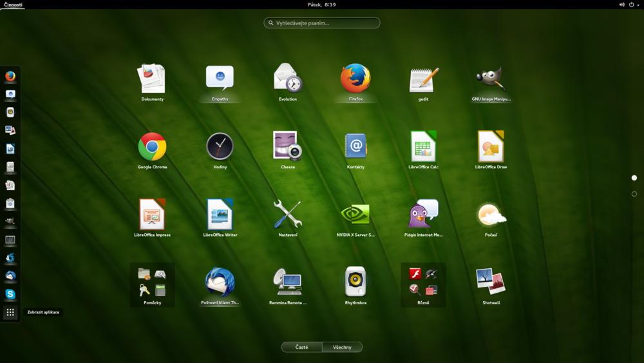Open the Dokumenty app in the grid

[x=153, y=82]
